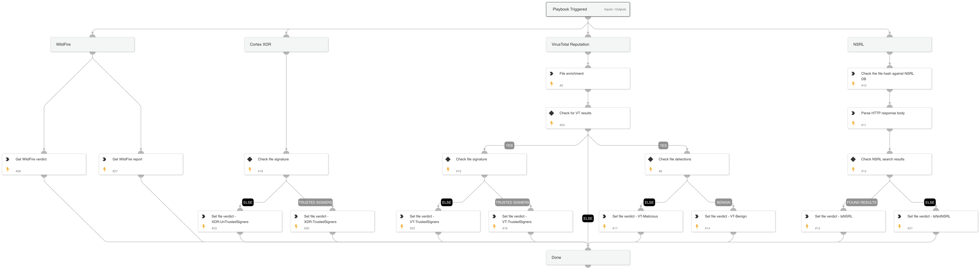This screenshot has height=270, width=980.
Task: Click the FOUND RESULTS condition label
Action: 861,202
